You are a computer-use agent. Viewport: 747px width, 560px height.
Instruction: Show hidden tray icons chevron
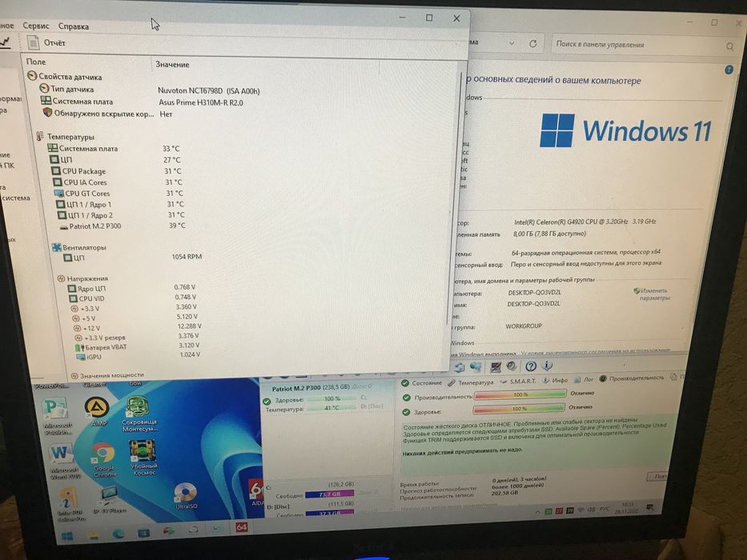point(537,512)
